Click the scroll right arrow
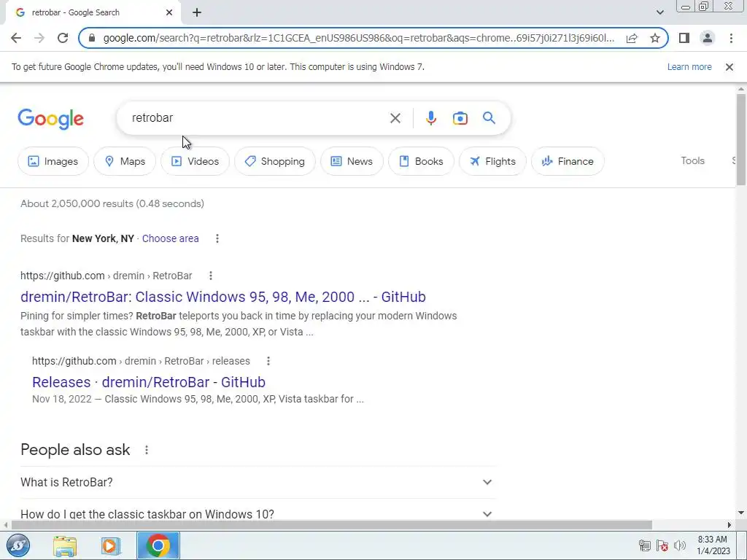747x560 pixels. pyautogui.click(x=729, y=525)
